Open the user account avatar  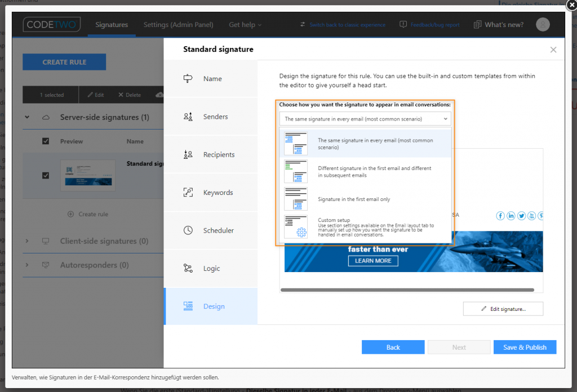pyautogui.click(x=543, y=24)
